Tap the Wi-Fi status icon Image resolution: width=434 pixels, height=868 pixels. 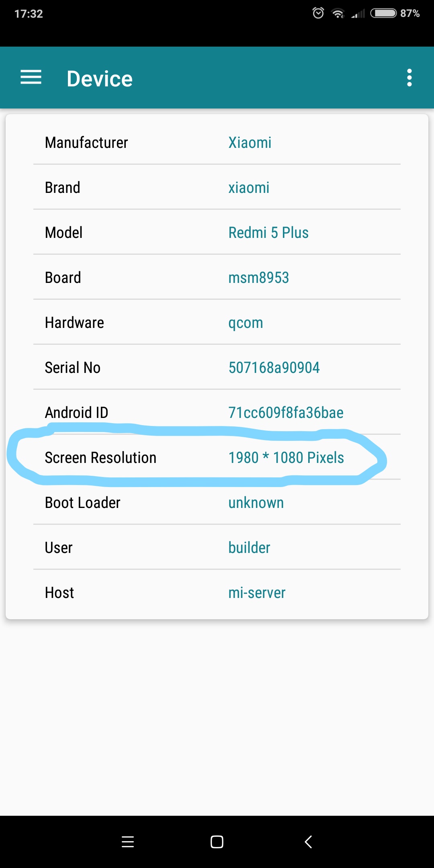338,14
